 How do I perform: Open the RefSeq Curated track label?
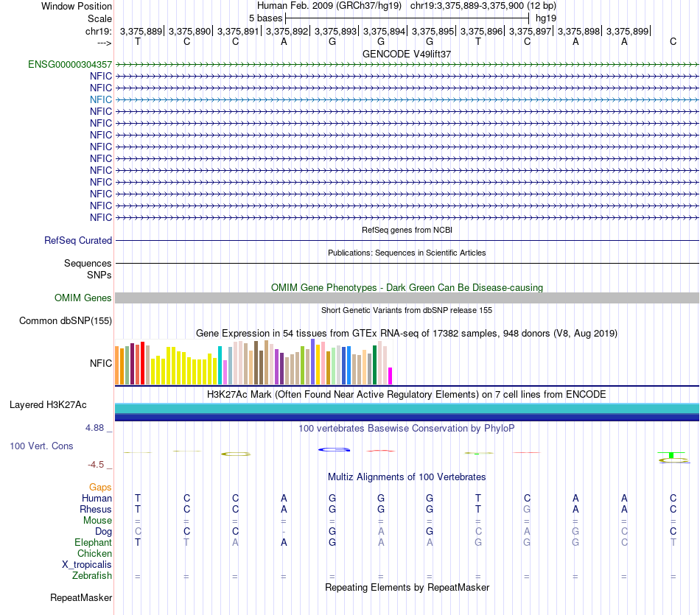pos(78,240)
